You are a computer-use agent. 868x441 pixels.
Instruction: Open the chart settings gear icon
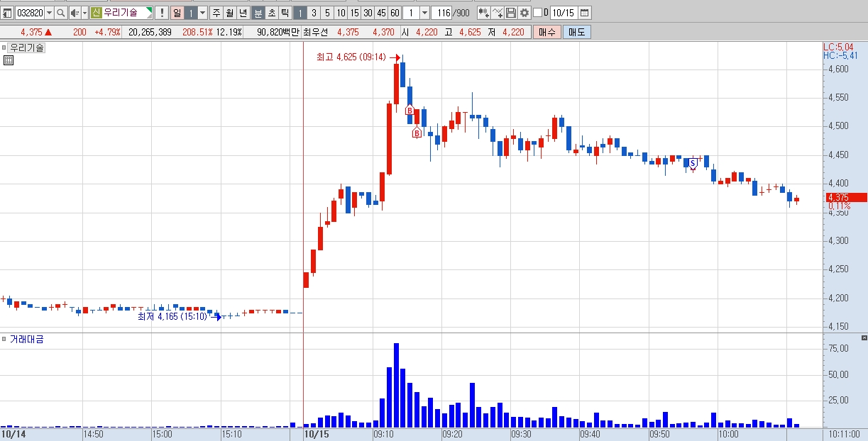tap(524, 13)
